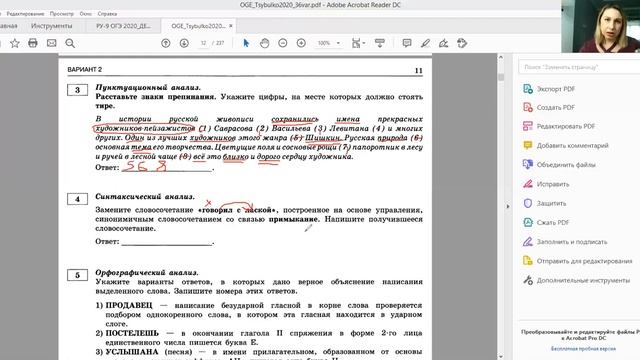Image resolution: width=640 pixels, height=360 pixels.
Task: Click the webcam video thumbnail
Action: pyautogui.click(x=600, y=26)
